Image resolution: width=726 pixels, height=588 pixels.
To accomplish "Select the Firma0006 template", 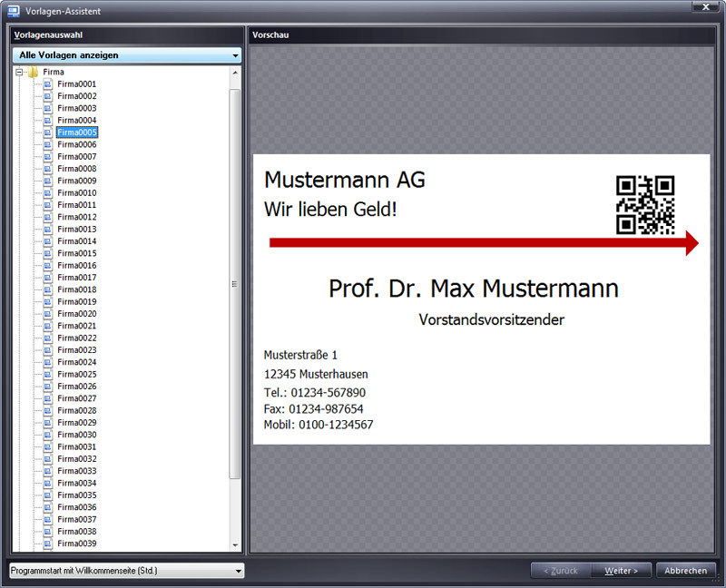I will 77,145.
